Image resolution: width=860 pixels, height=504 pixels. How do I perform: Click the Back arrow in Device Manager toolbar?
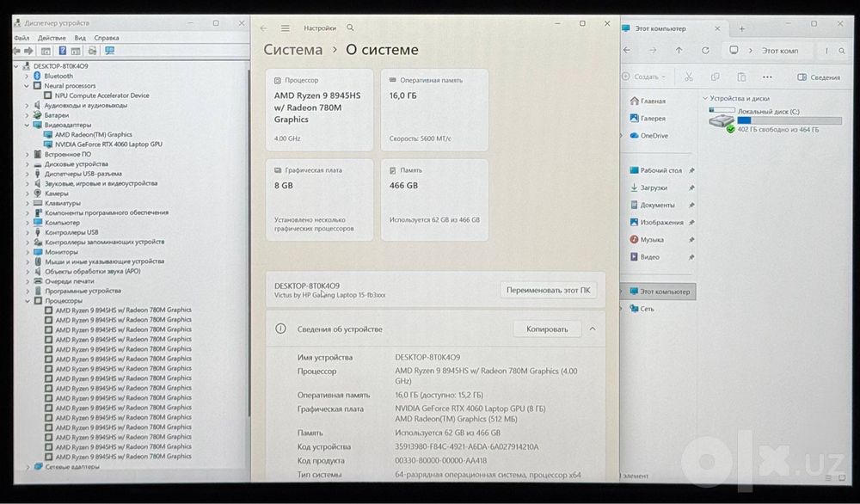click(x=16, y=51)
